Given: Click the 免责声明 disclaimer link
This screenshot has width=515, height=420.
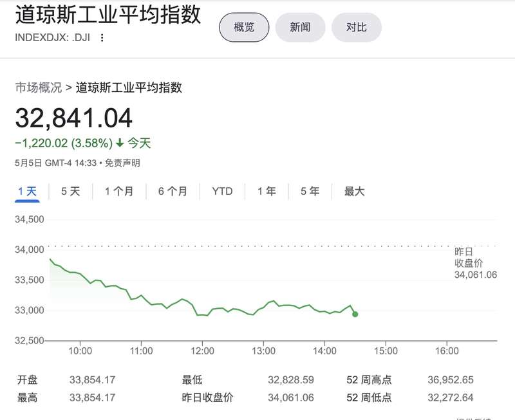Looking at the screenshot, I should pos(122,163).
